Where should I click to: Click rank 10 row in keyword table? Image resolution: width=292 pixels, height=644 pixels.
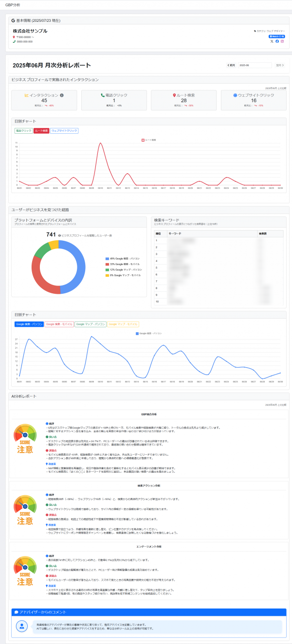tap(219, 302)
